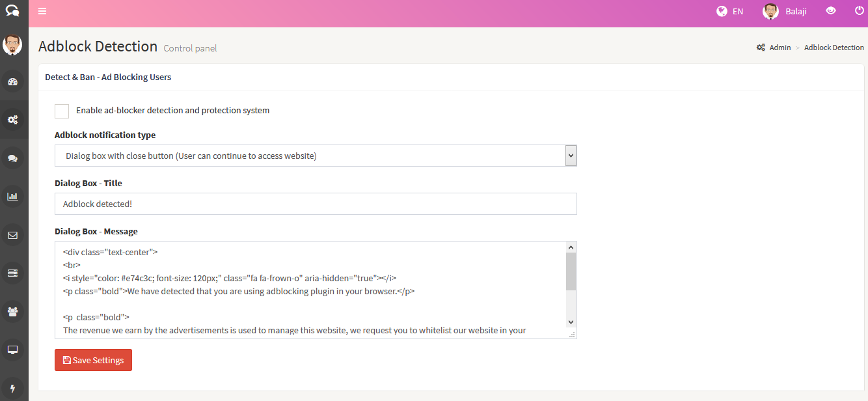The width and height of the screenshot is (868, 401).
Task: Open the bar chart statistics sidebar icon
Action: coord(12,197)
